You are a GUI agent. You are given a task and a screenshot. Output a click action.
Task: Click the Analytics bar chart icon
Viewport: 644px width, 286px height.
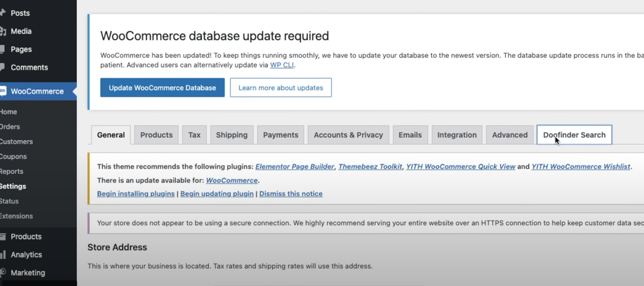pos(3,255)
